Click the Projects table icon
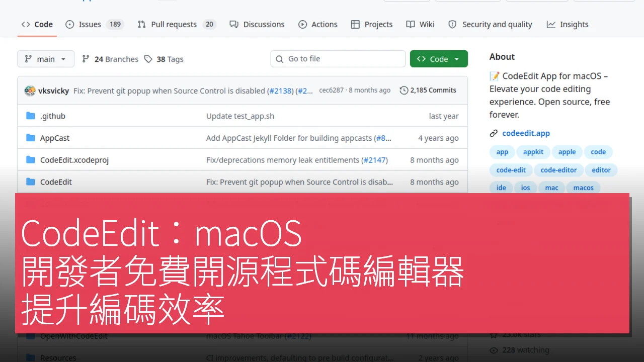Image resolution: width=644 pixels, height=362 pixels. (x=355, y=24)
